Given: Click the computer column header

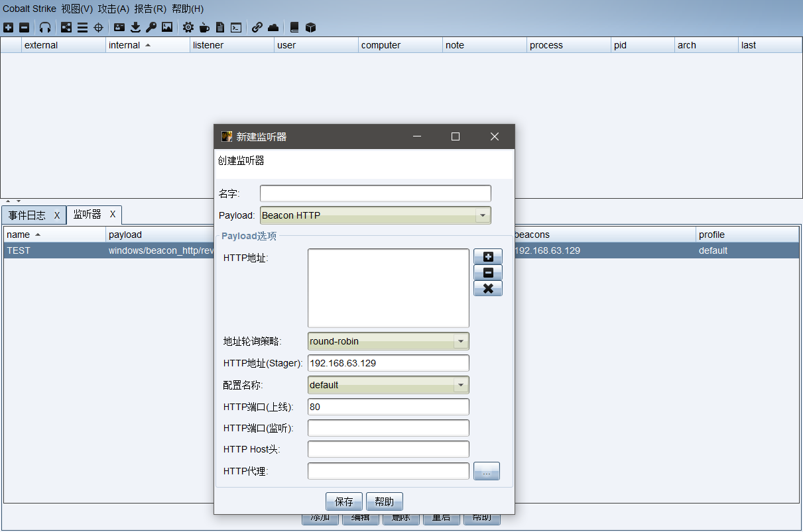Looking at the screenshot, I should [x=401, y=45].
